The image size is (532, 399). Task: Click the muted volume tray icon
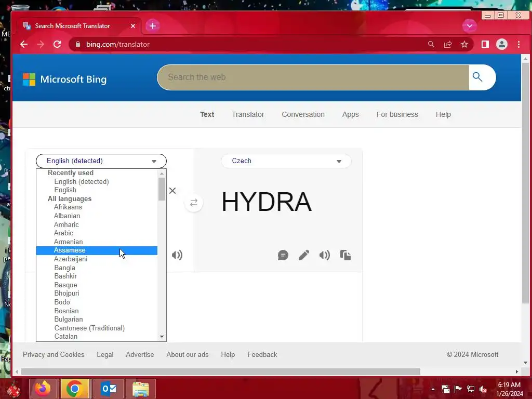point(483,389)
